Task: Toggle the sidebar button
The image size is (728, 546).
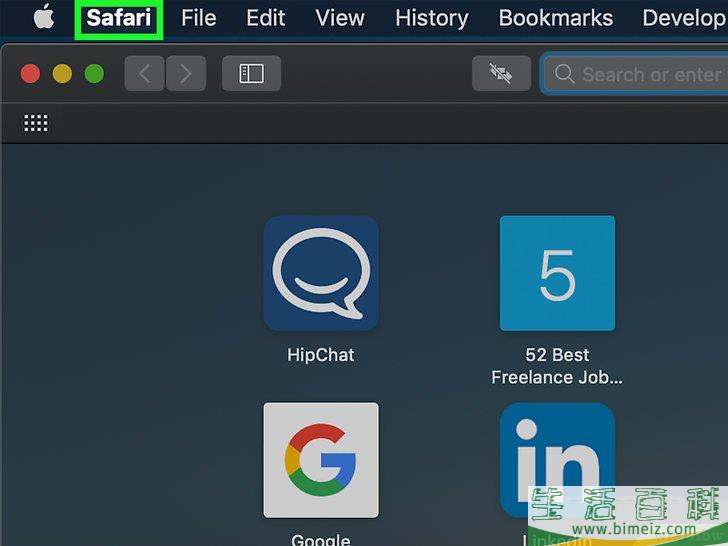Action: pos(251,73)
